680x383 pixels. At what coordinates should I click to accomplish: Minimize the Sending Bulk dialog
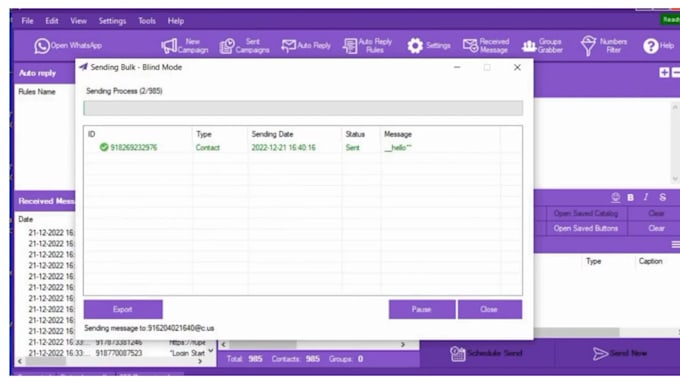click(457, 68)
